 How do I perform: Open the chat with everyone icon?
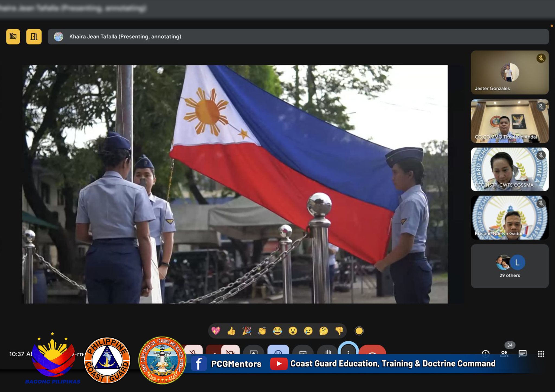522,354
